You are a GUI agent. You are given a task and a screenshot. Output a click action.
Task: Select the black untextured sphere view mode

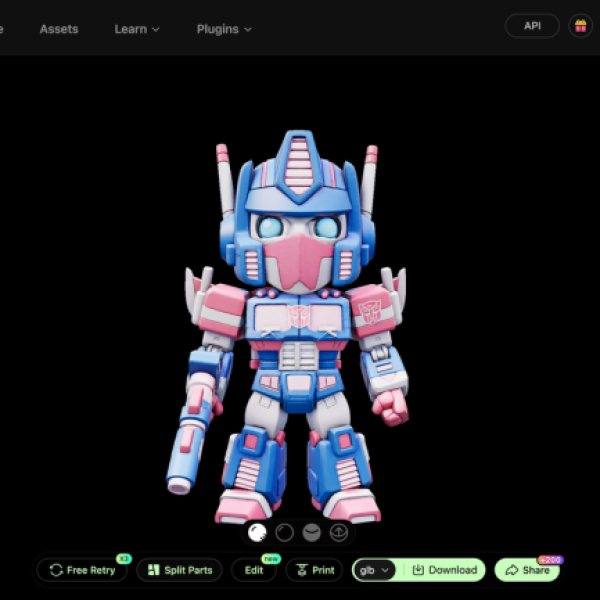click(284, 532)
